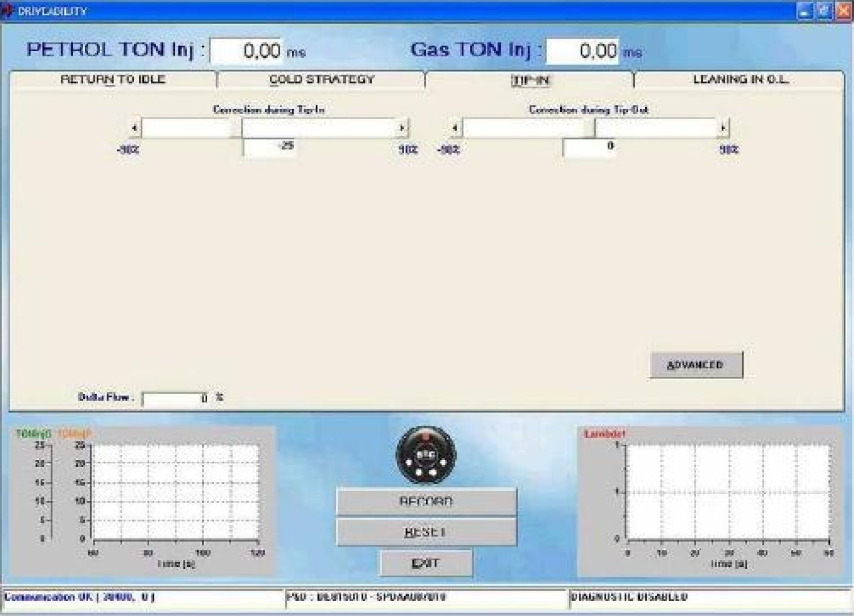The width and height of the screenshot is (854, 616).
Task: Select the TIP-IN tab
Action: pos(531,80)
